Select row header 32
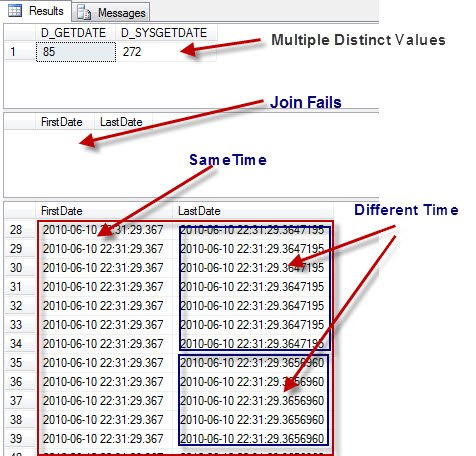 tap(20, 306)
